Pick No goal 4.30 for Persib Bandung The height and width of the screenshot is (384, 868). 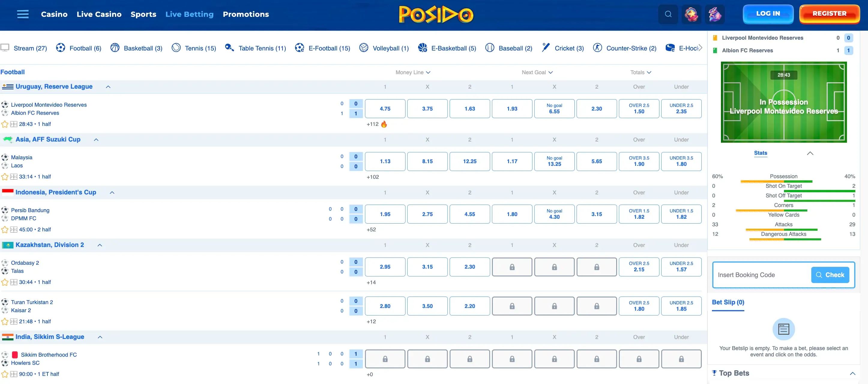(554, 214)
